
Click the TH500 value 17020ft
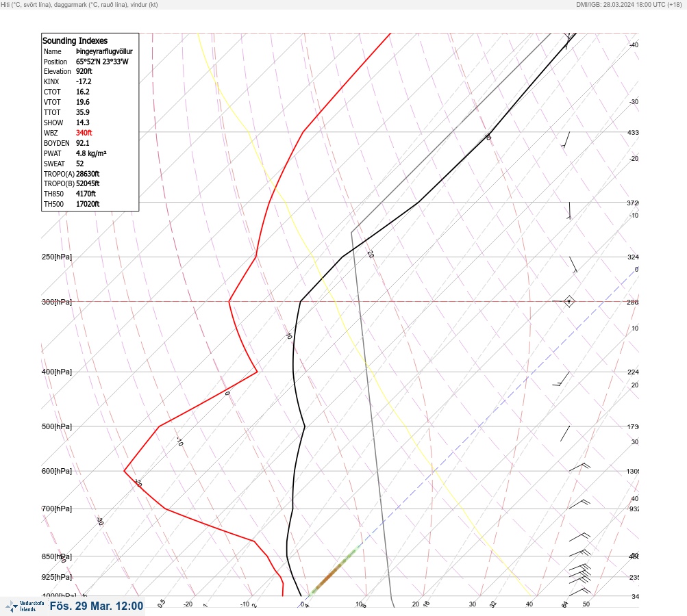coord(88,204)
